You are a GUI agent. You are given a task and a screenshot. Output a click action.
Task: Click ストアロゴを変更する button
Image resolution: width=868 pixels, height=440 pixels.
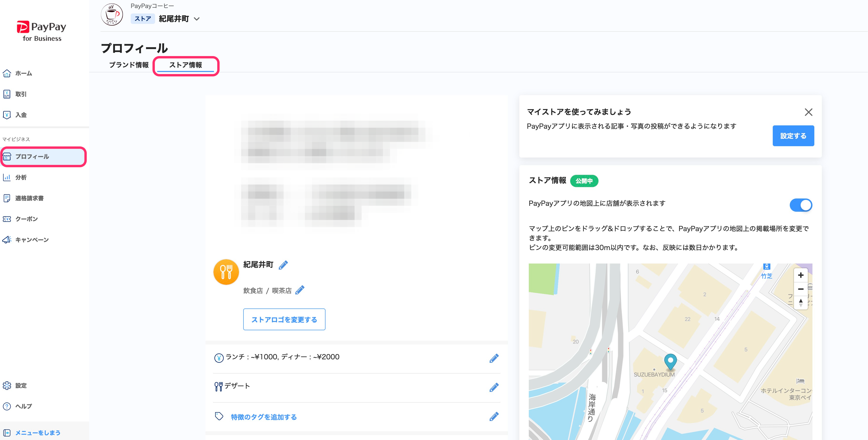pyautogui.click(x=284, y=319)
